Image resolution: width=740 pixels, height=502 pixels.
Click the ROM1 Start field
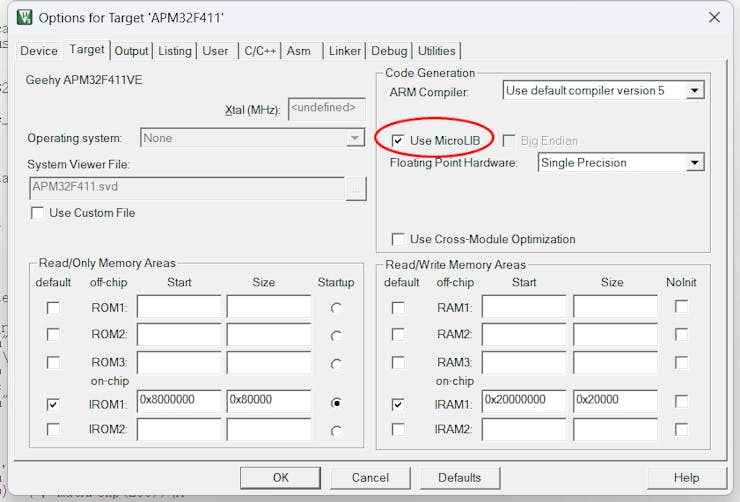179,306
